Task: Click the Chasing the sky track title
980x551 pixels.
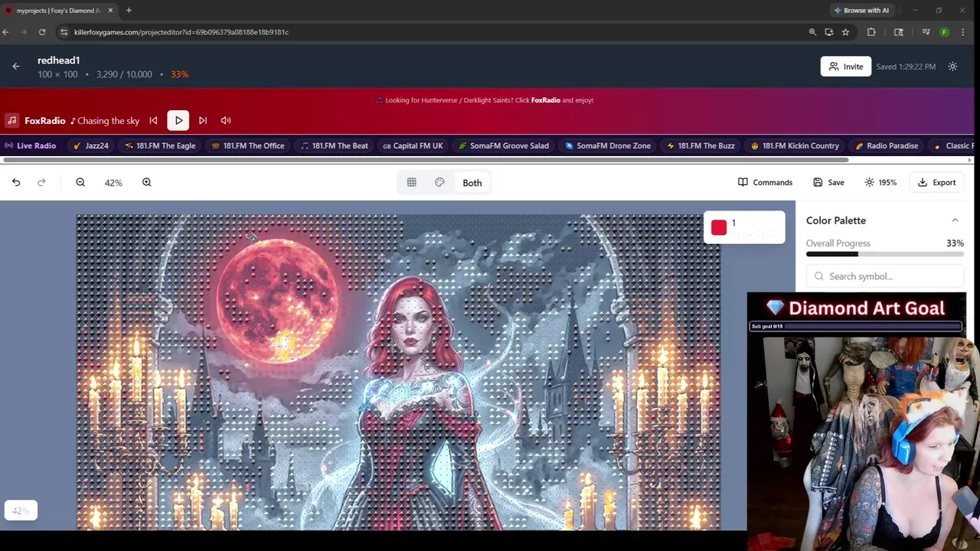Action: (108, 121)
